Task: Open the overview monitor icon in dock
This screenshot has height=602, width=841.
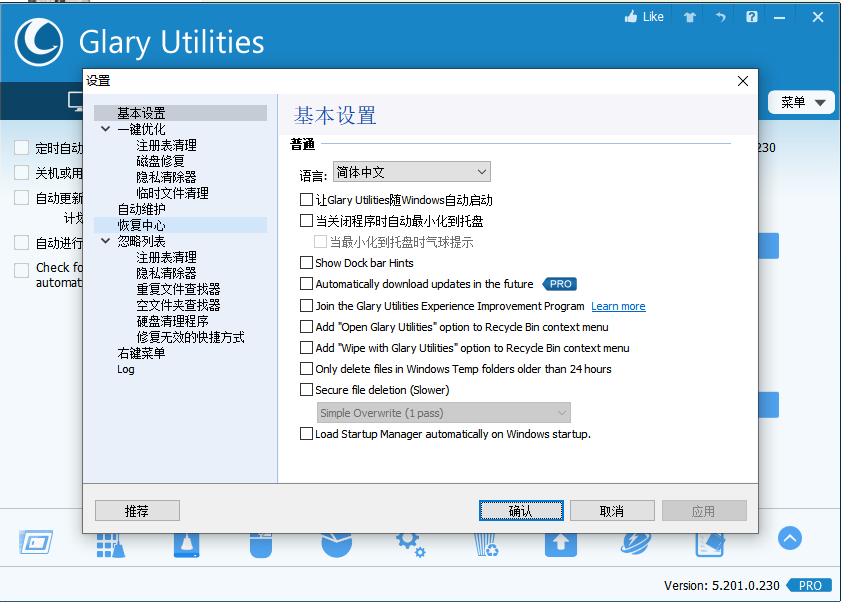Action: (36, 542)
